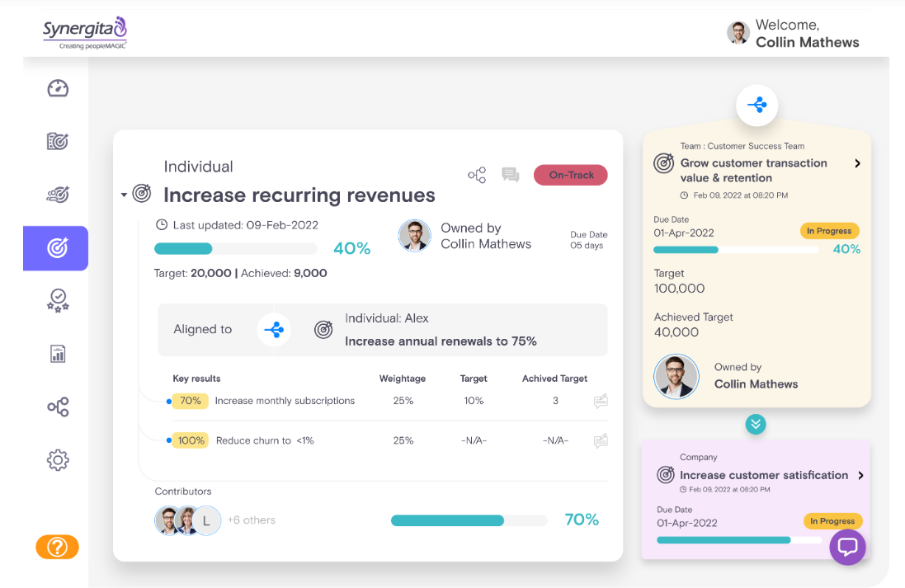Click the share nodes icon beside On-Track
The image size is (905, 588).
[477, 175]
